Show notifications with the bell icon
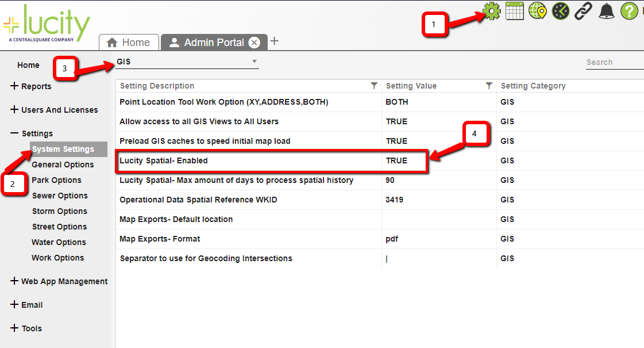Image resolution: width=644 pixels, height=348 pixels. [606, 11]
